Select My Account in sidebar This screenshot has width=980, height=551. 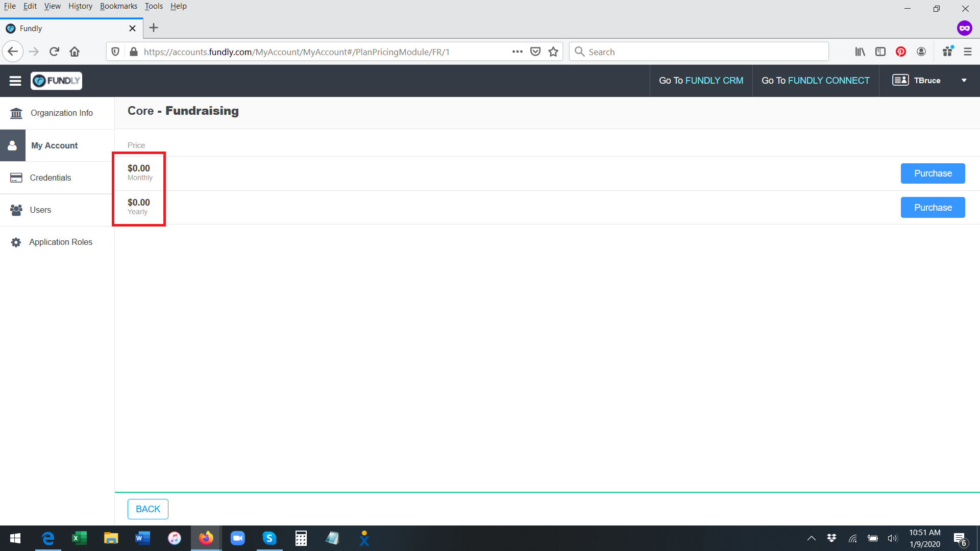point(57,145)
